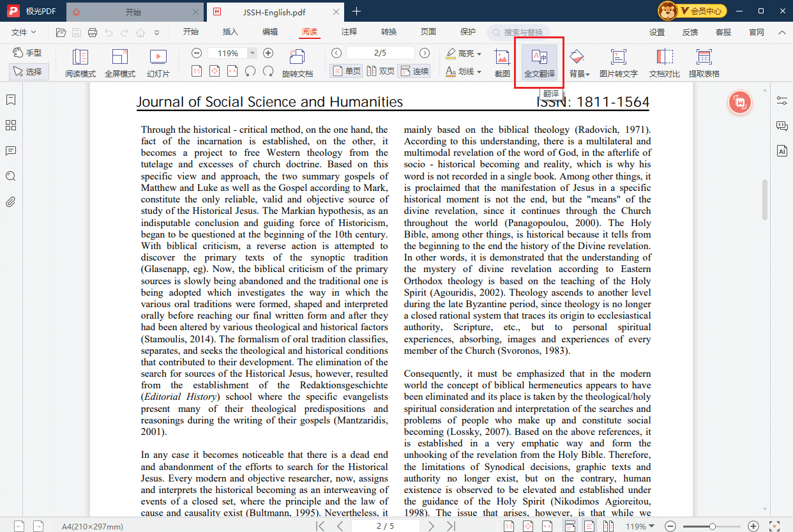The image size is (793, 532).
Task: Open the 注释 annotation ribbon tab
Action: click(x=349, y=32)
